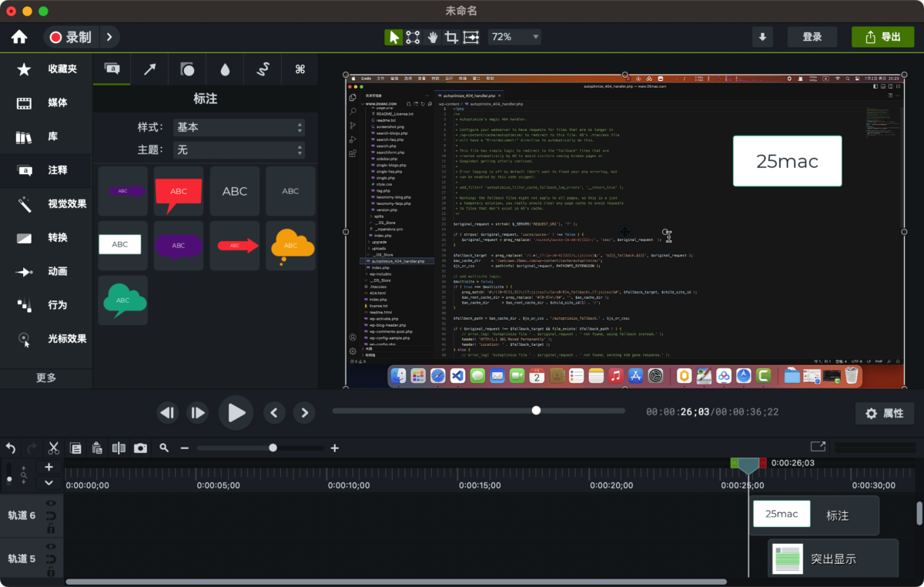Detach the timeline window
Image resolution: width=924 pixels, height=587 pixels.
coord(818,446)
